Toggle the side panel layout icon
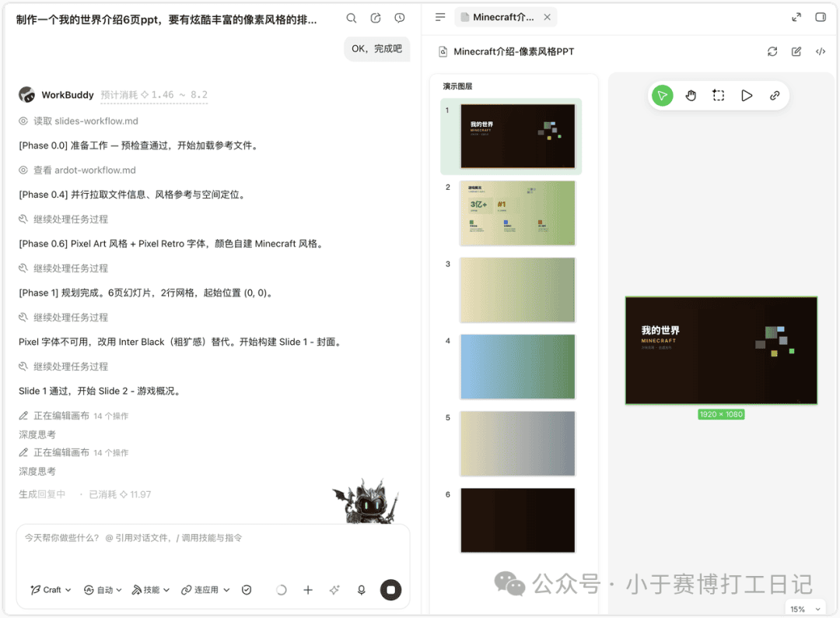 coord(821,17)
